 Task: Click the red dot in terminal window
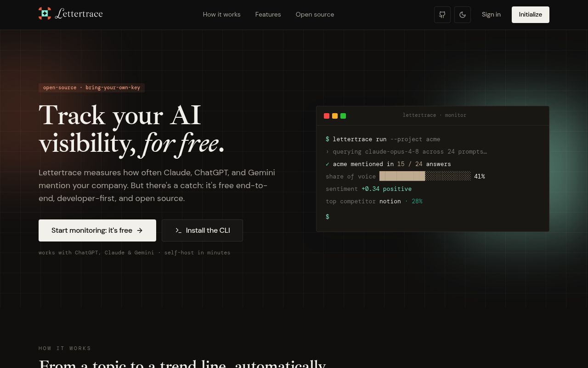click(327, 116)
